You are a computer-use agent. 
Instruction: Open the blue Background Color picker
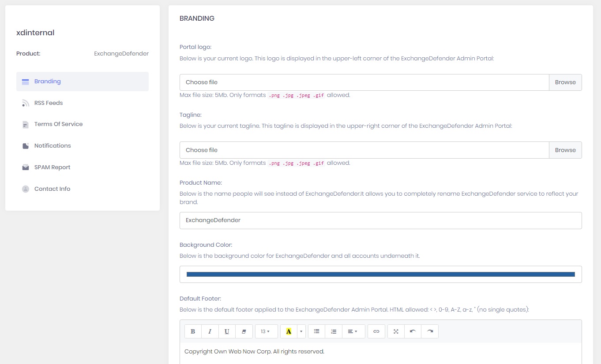[380, 274]
